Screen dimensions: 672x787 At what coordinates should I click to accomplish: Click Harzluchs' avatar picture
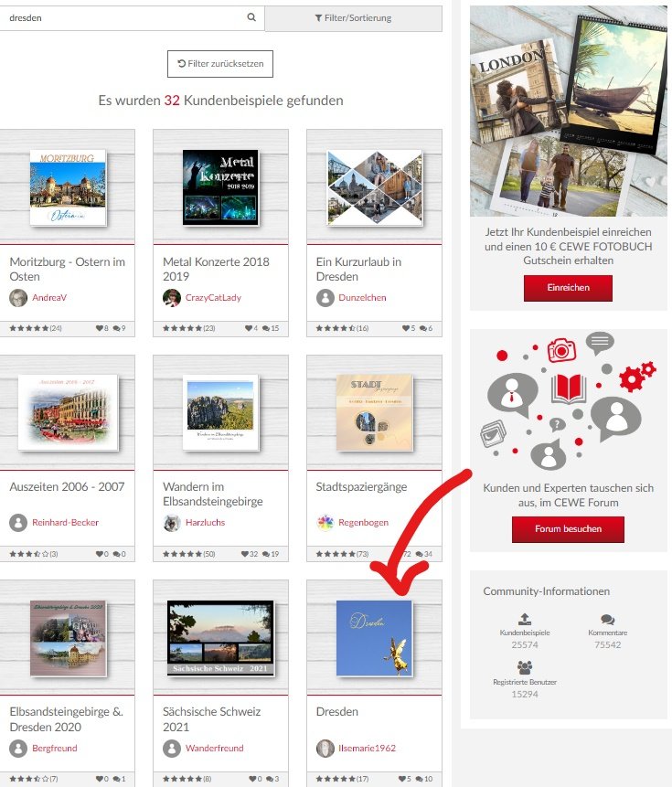point(172,523)
